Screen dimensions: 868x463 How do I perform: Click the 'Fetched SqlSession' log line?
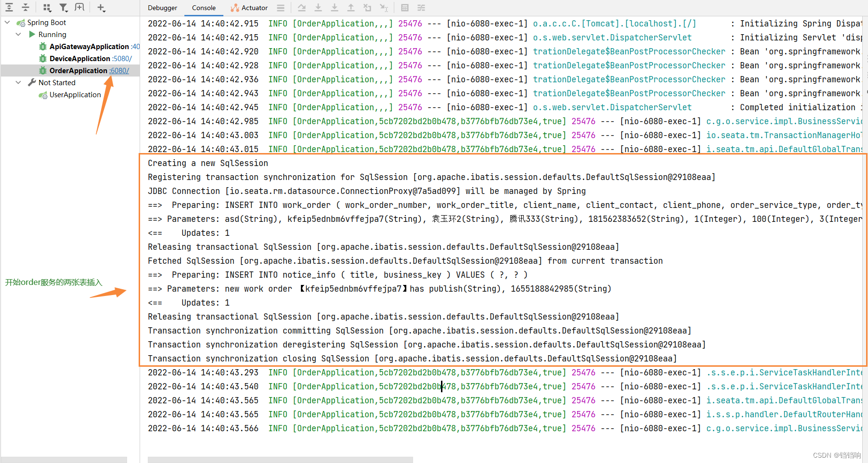tap(405, 261)
